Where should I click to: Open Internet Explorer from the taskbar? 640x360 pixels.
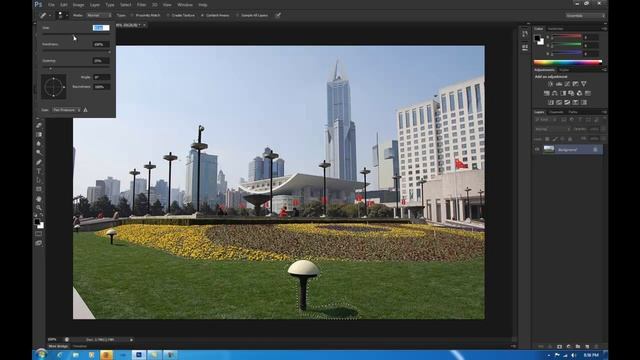coord(60,355)
